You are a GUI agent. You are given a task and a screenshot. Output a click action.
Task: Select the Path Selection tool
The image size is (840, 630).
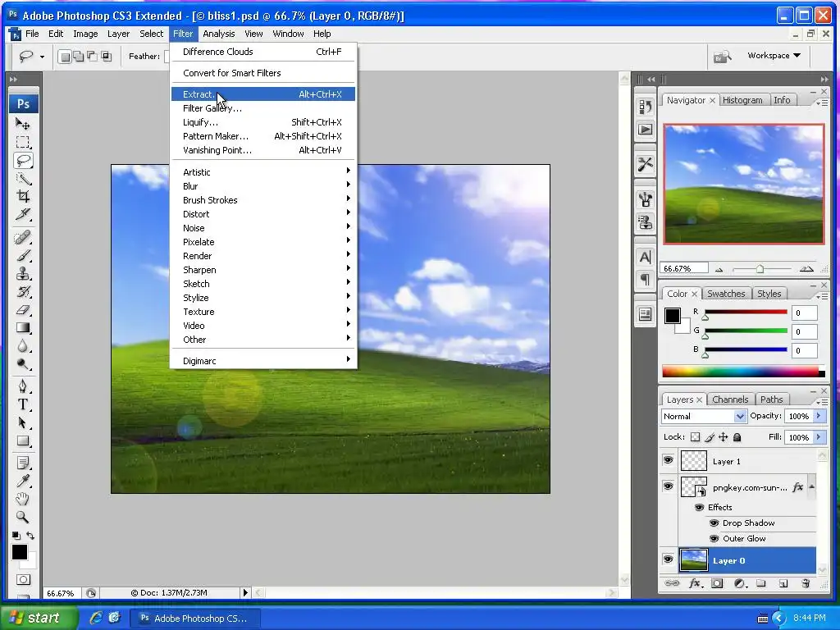coord(22,422)
